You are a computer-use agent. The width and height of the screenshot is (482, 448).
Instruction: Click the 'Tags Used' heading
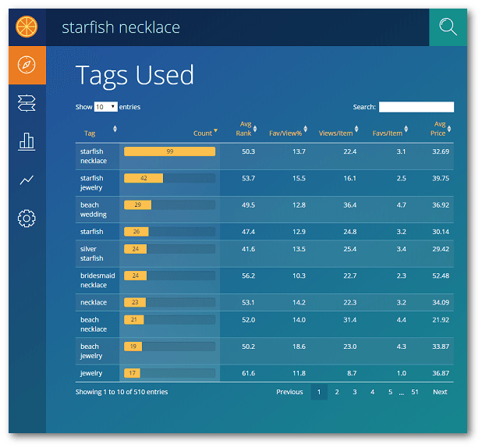(x=135, y=75)
